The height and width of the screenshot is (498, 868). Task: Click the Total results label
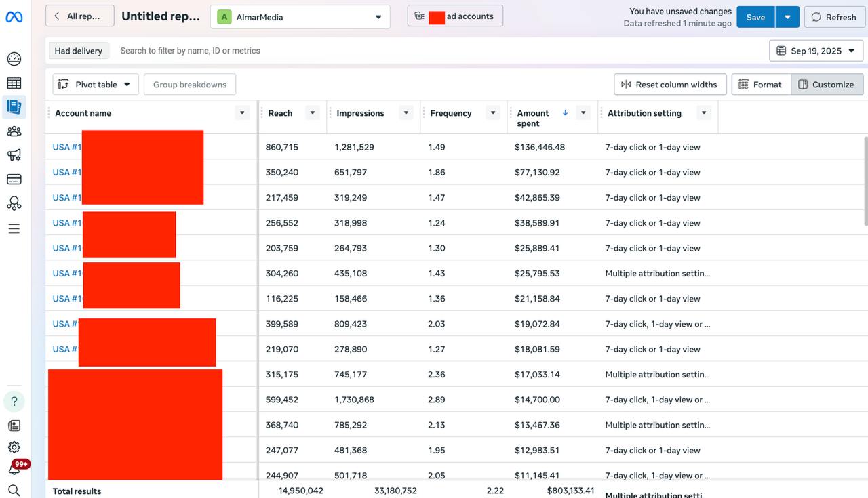77,491
